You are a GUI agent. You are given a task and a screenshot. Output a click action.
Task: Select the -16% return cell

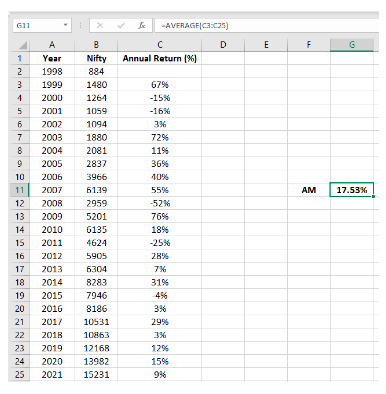click(x=160, y=111)
